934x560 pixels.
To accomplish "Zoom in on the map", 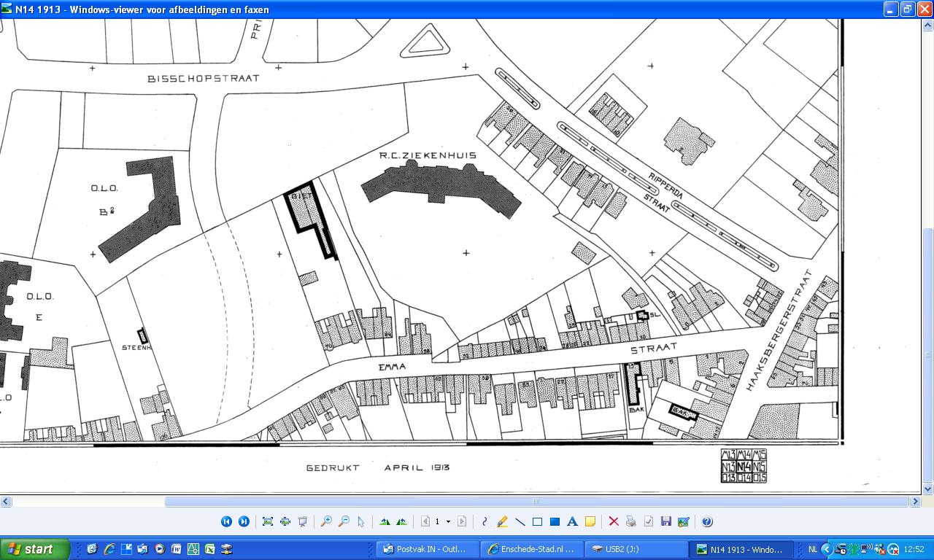I will coord(326,521).
